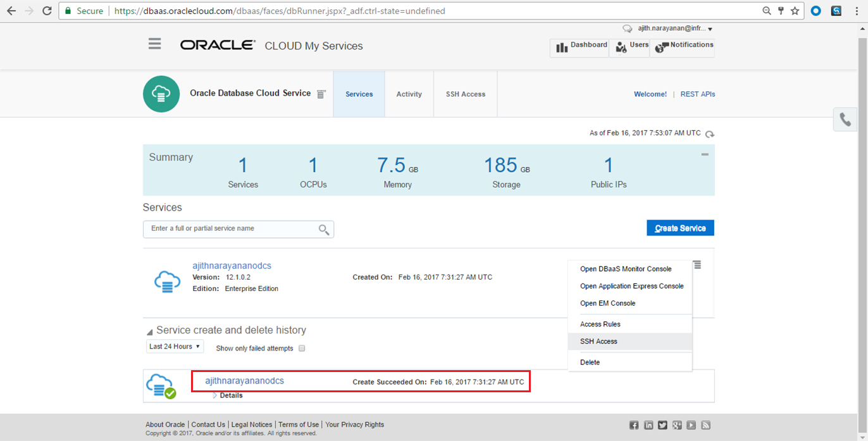Click the browser address bar URL
The image size is (868, 441).
pos(280,11)
